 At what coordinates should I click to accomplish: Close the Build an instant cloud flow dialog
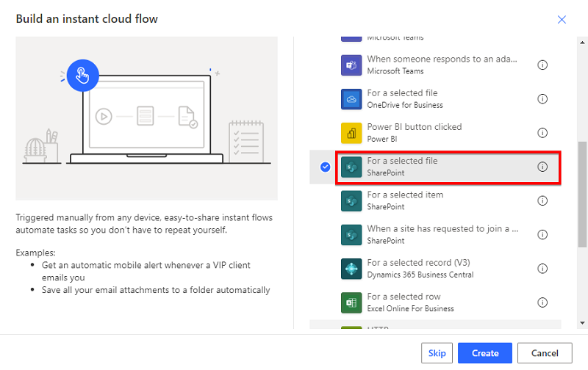[562, 20]
